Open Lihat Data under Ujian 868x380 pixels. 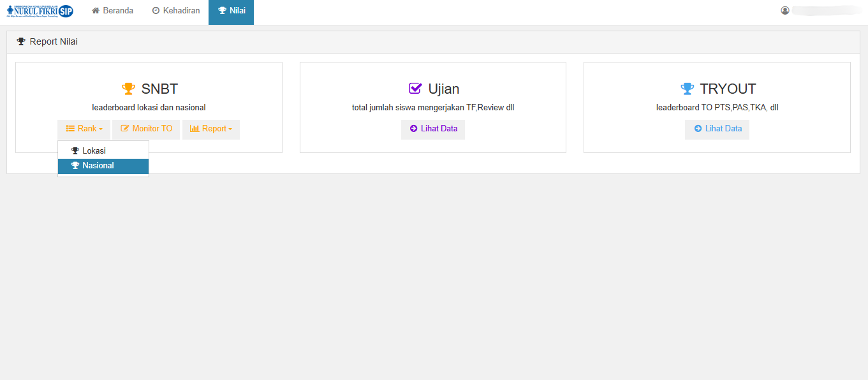[433, 129]
